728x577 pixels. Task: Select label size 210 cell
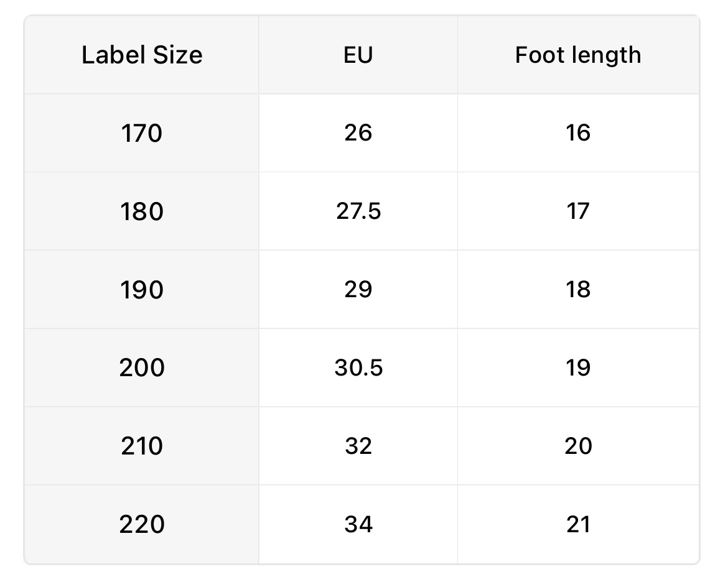coord(142,446)
